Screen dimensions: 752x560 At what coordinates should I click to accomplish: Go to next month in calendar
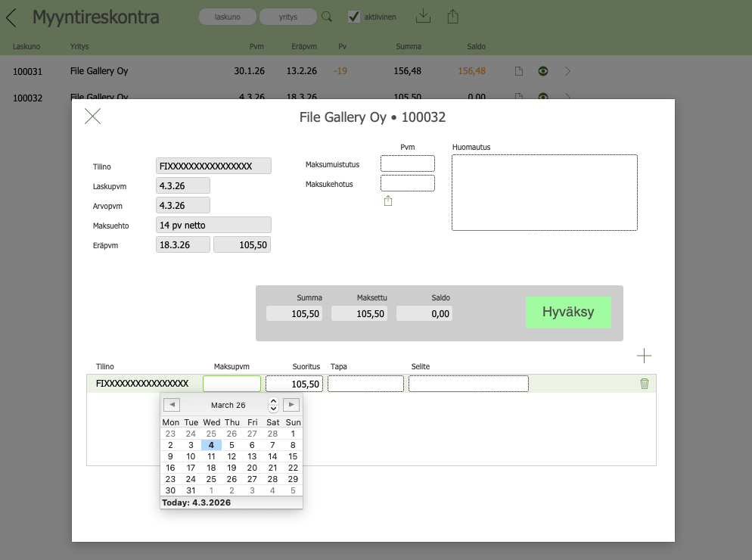point(291,405)
